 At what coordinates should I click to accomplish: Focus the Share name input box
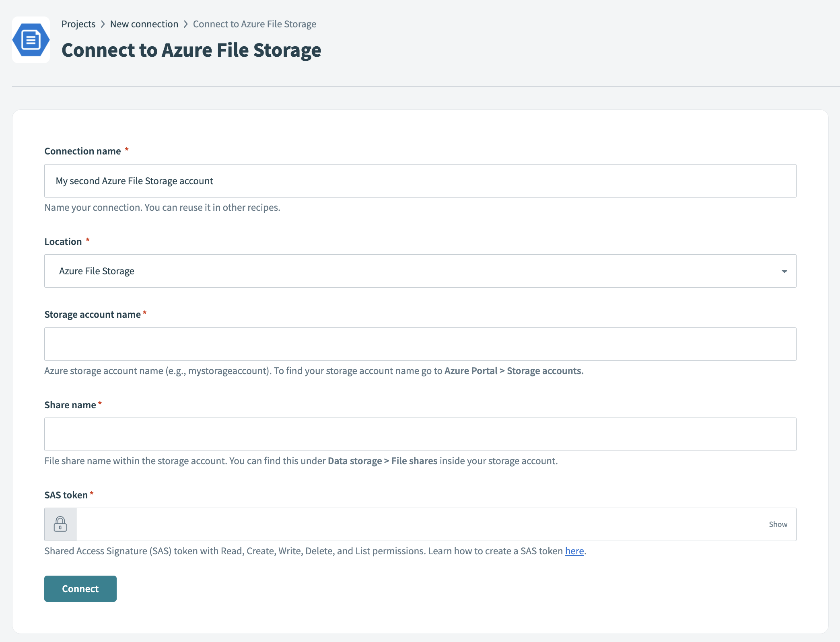point(420,434)
